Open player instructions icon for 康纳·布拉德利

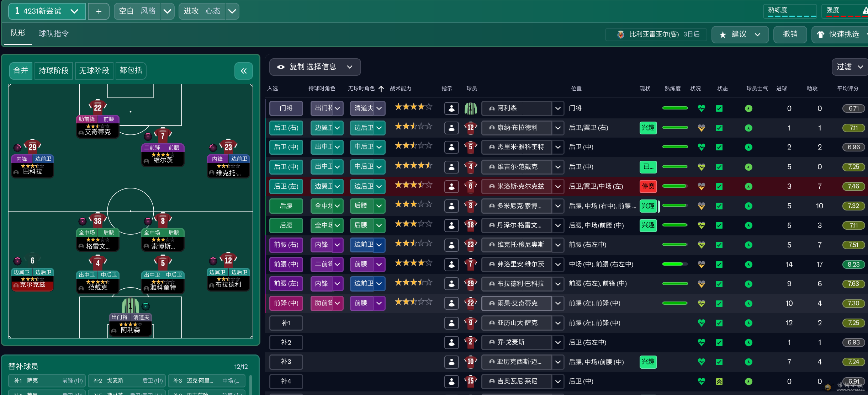click(451, 128)
